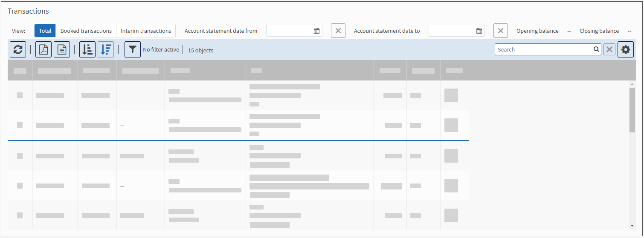The width and height of the screenshot is (644, 238).
Task: Toggle the select-all checkbox in table header
Action: coord(20,71)
